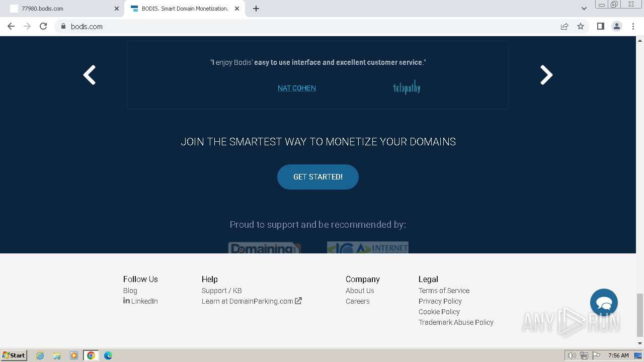This screenshot has width=644, height=362.
Task: Toggle the browser side panel
Action: point(600,26)
